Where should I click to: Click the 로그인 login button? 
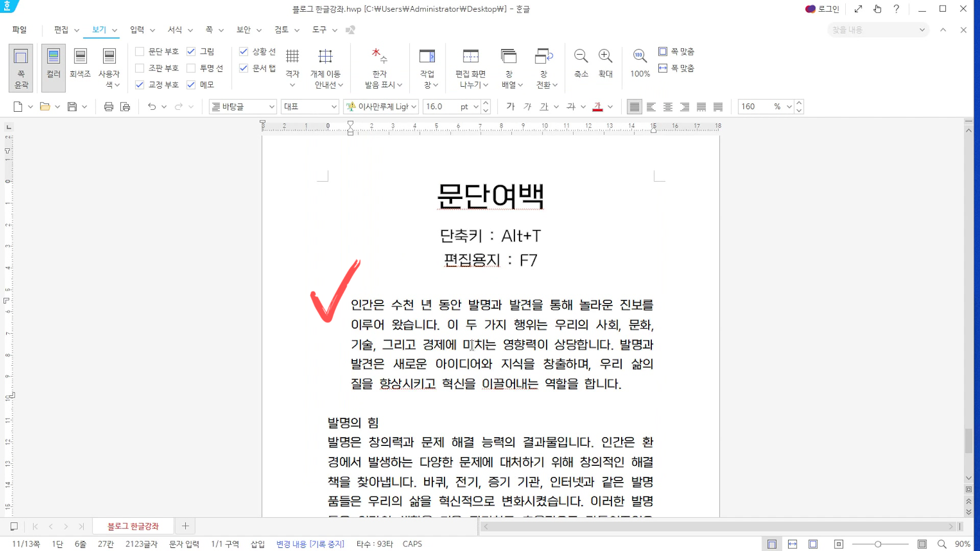pos(822,9)
